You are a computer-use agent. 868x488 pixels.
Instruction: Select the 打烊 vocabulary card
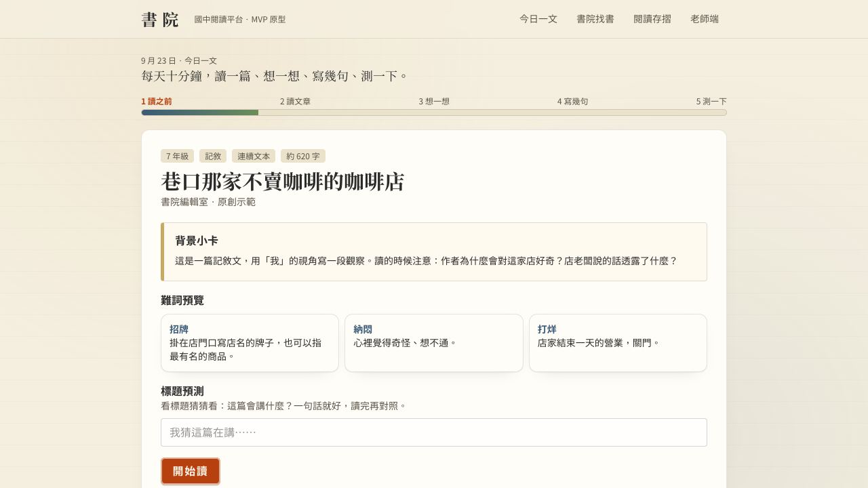click(x=618, y=343)
